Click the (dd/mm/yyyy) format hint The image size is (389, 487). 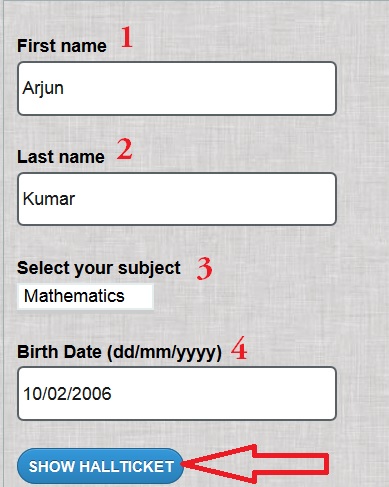[x=164, y=353]
